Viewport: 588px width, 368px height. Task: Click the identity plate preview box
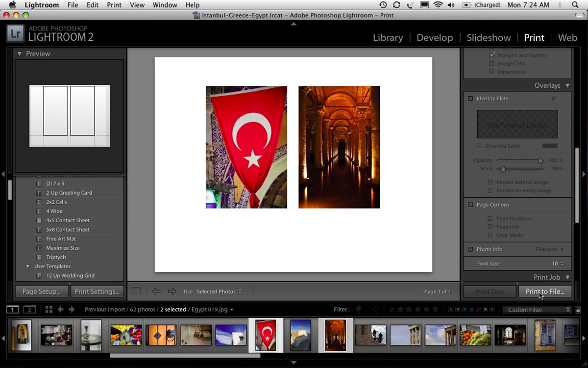517,124
